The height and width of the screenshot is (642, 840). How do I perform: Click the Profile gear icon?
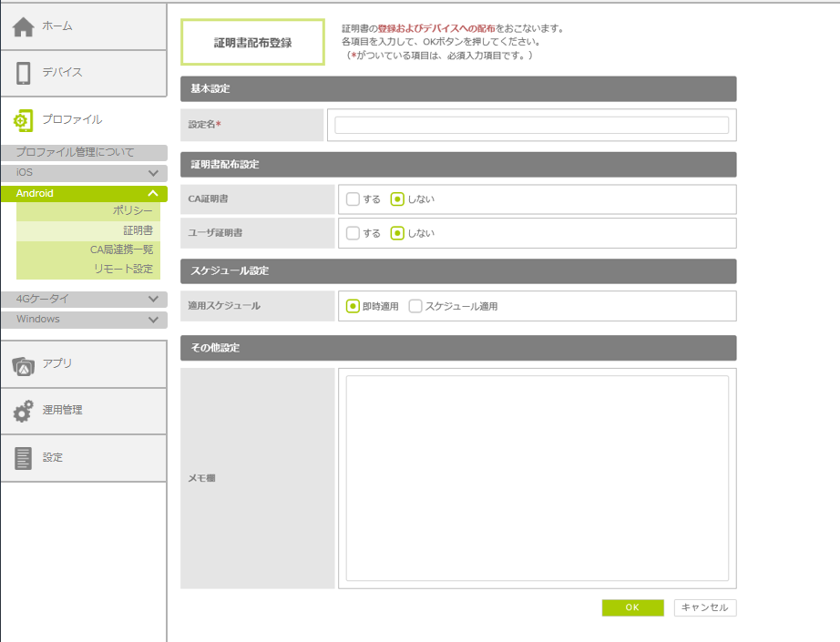24,120
